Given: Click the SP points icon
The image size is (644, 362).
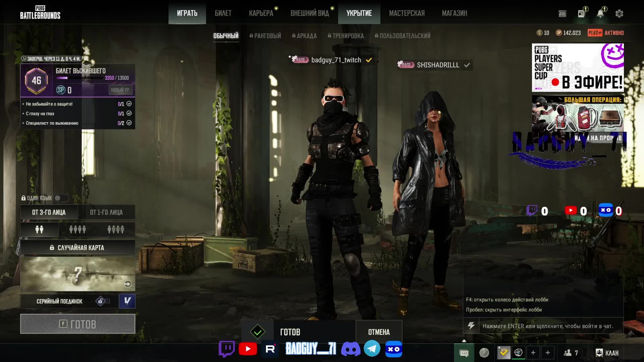Looking at the screenshot, I should coord(61,90).
